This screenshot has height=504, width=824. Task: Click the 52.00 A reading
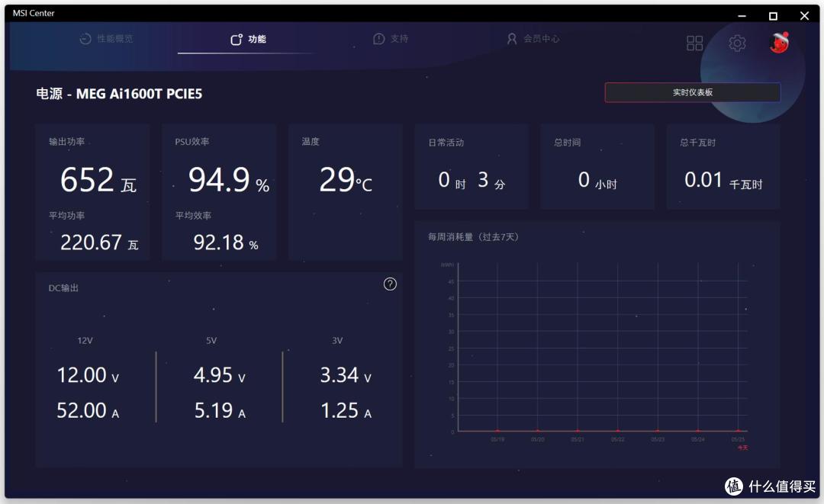point(88,410)
